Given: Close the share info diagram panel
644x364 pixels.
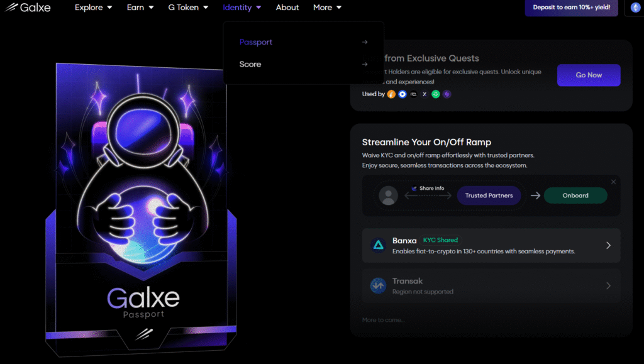Looking at the screenshot, I should [613, 182].
